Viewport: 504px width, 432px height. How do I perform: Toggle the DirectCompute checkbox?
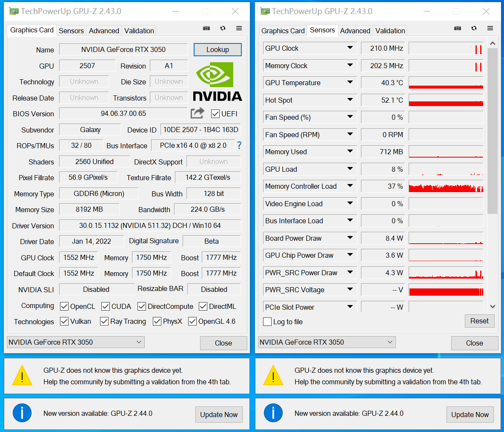point(142,307)
